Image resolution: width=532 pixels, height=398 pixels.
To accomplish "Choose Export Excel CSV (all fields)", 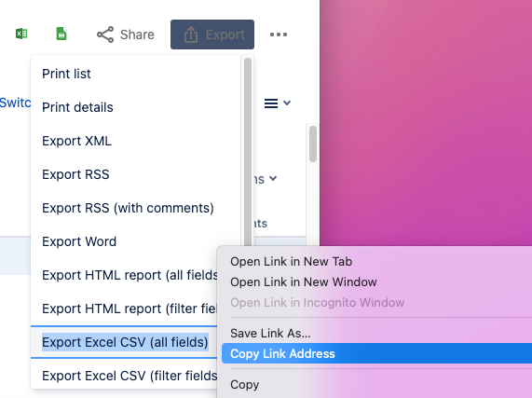I will 125,342.
